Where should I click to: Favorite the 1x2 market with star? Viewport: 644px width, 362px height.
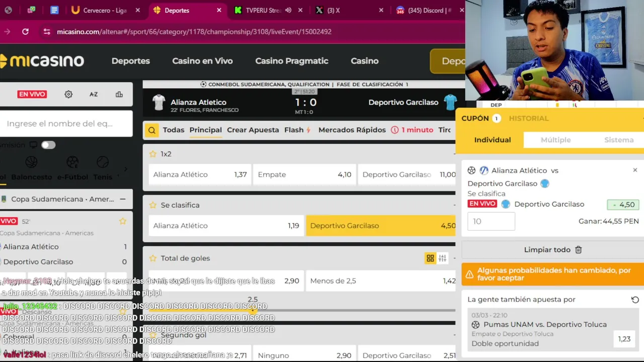tap(153, 154)
